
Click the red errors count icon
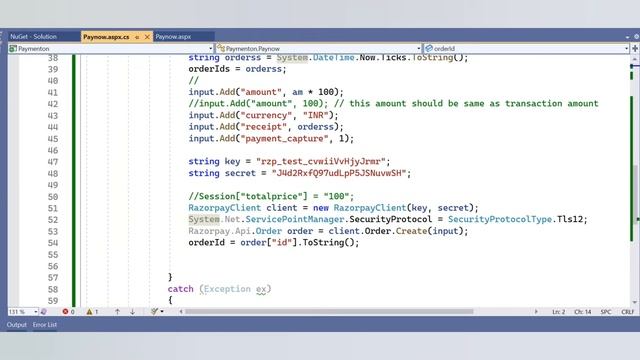[x=65, y=312]
